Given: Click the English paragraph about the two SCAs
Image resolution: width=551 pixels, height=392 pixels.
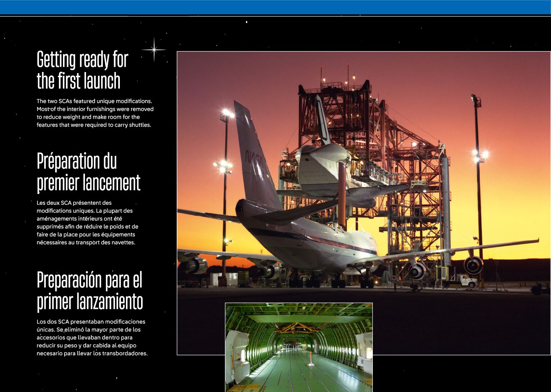Looking at the screenshot, I should point(95,113).
